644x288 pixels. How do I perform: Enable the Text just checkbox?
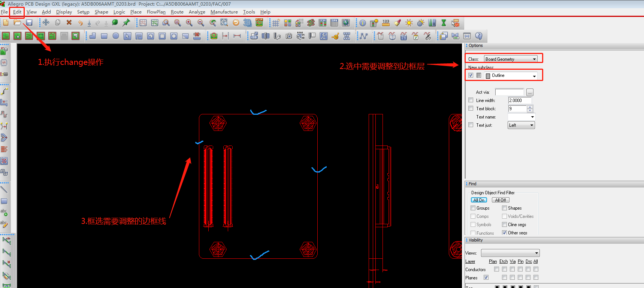click(x=471, y=125)
